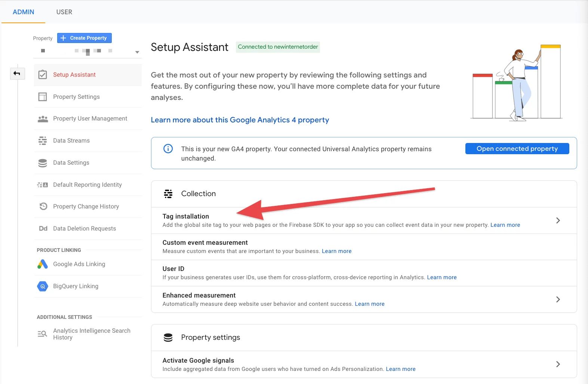The image size is (588, 384).
Task: Click the Collection section header icon
Action: point(168,194)
